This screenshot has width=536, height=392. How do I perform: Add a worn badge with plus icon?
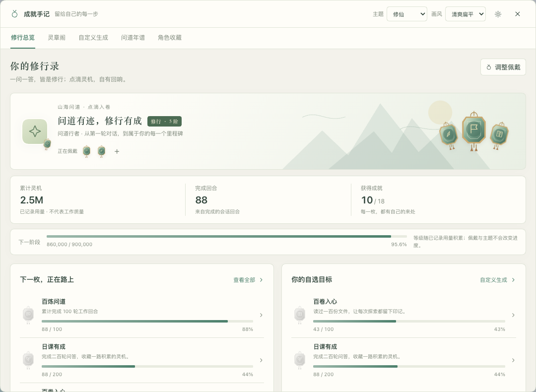tap(117, 151)
